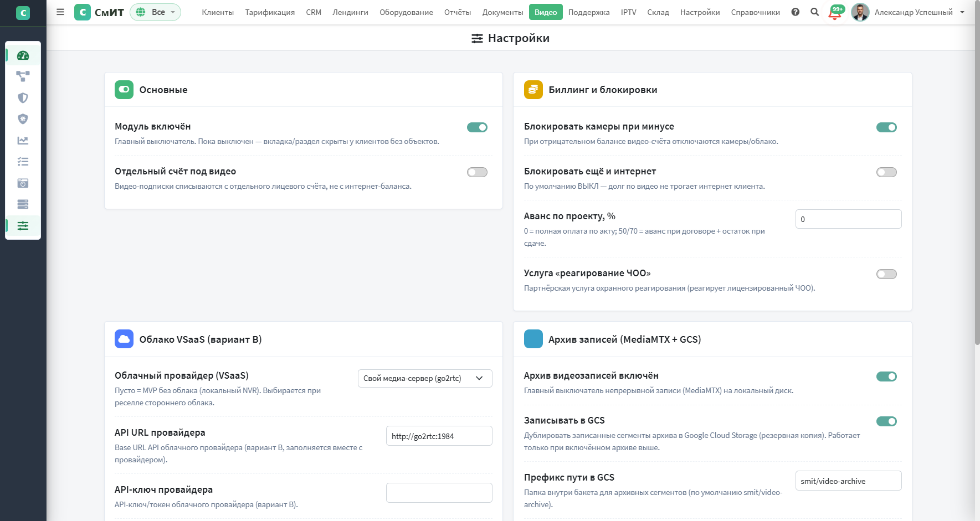Open the Лендинги menu
This screenshot has width=980, height=521.
(350, 12)
